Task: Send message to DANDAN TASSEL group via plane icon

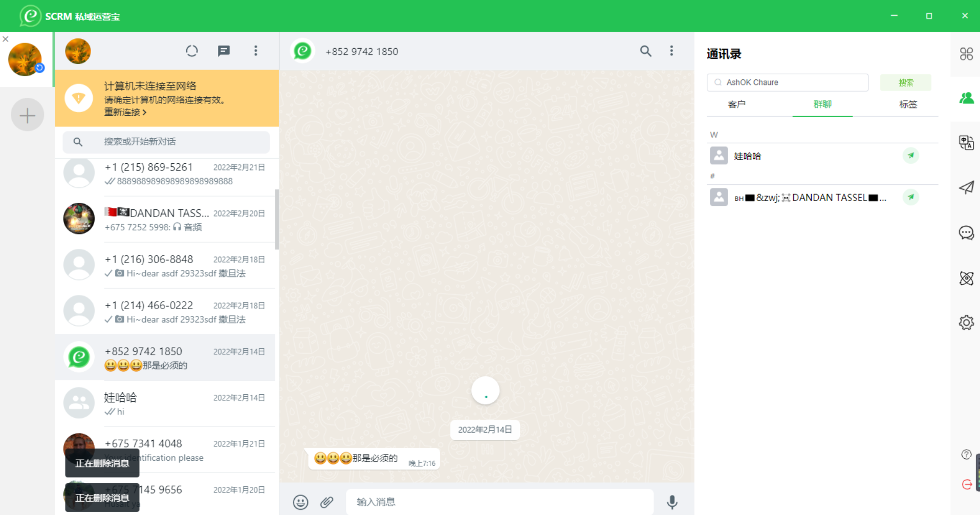Action: pos(911,197)
